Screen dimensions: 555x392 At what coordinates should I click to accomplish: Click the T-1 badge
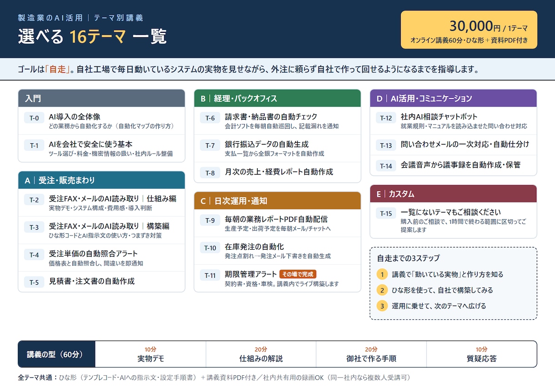point(34,146)
